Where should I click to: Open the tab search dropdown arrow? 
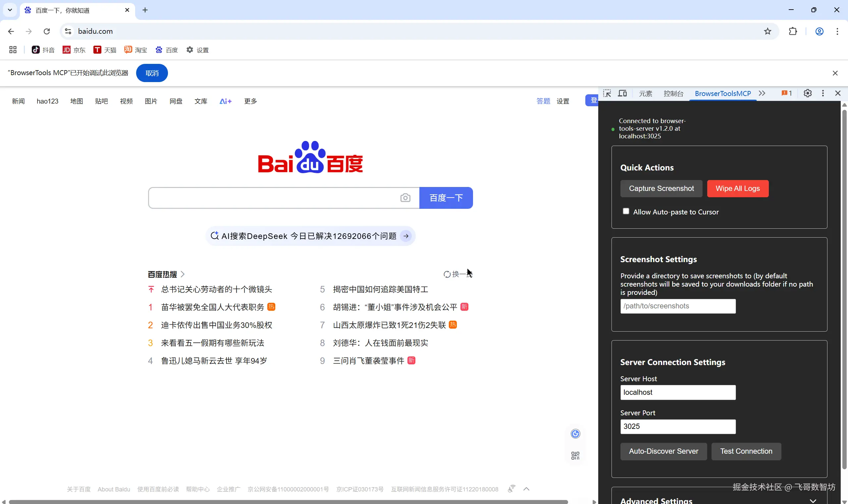pos(10,10)
